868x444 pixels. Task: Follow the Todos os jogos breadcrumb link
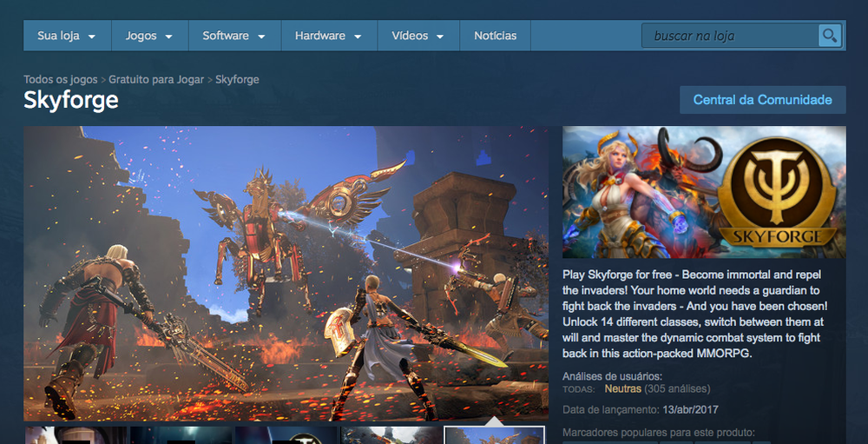coord(61,79)
